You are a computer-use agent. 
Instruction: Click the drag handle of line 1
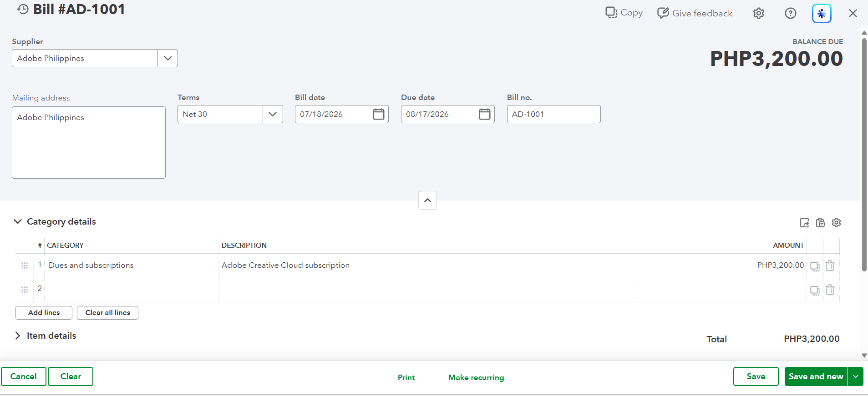click(x=25, y=266)
